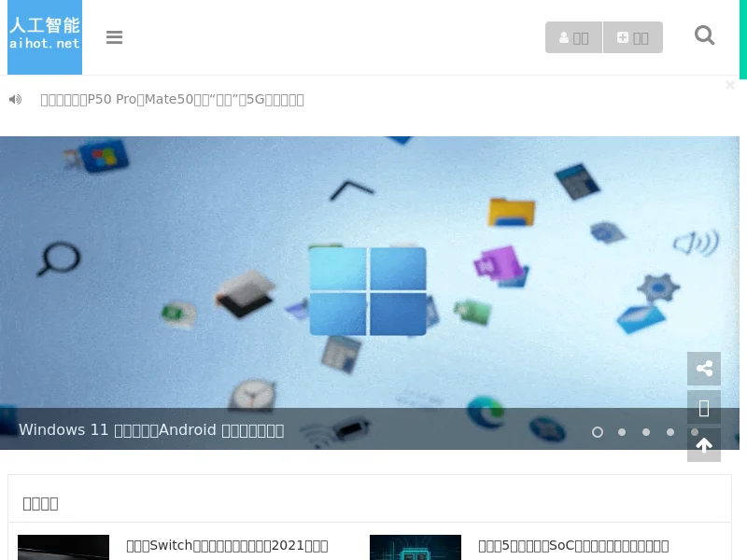747x560 pixels.
Task: Open the hamburger navigation menu
Action: click(114, 37)
